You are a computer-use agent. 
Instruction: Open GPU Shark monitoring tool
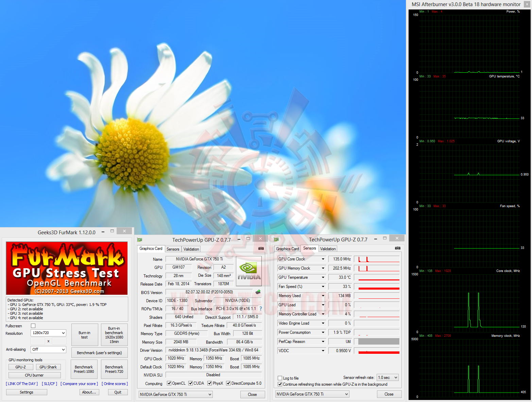[x=48, y=367]
